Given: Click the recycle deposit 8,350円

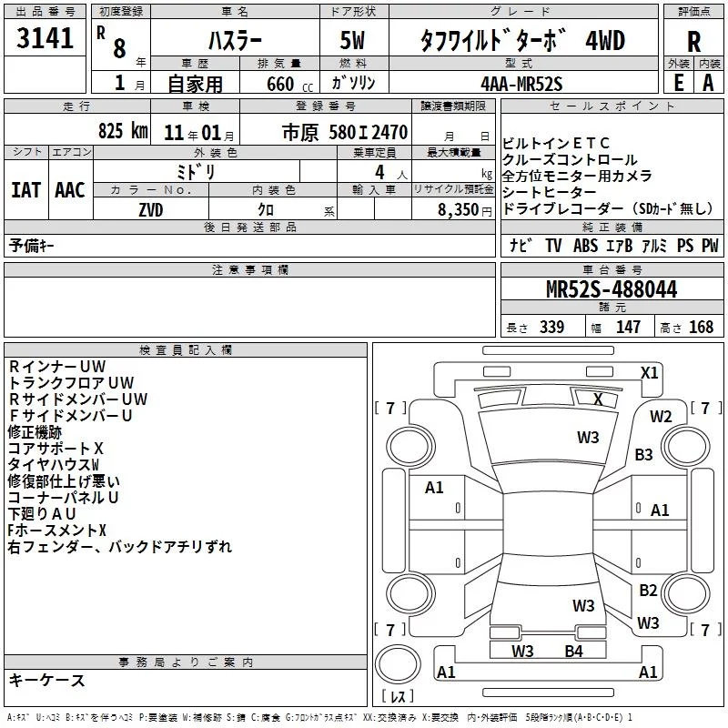Looking at the screenshot, I should tap(465, 210).
